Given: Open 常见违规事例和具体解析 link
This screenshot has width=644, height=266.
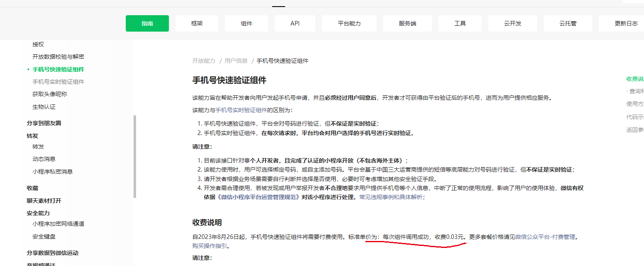Looking at the screenshot, I should 391,197.
